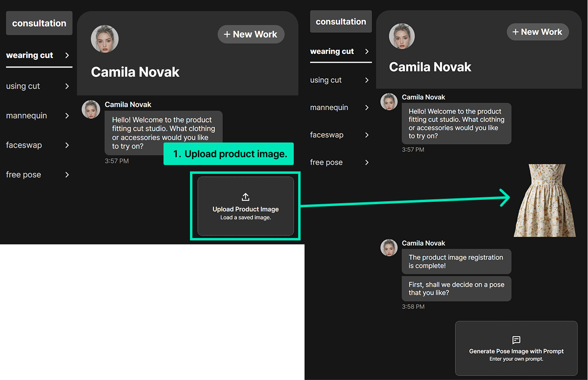
Task: Expand chevron next to 'using cut' in left panel
Action: pos(67,86)
